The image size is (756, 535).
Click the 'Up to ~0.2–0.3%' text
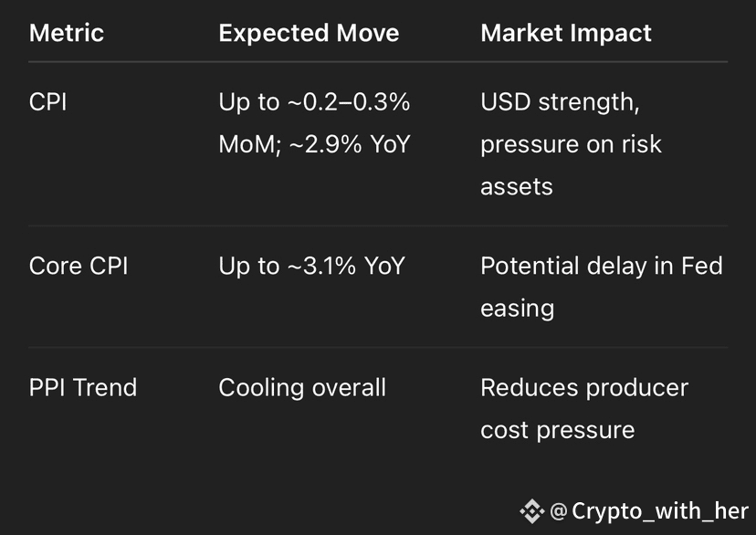click(314, 102)
